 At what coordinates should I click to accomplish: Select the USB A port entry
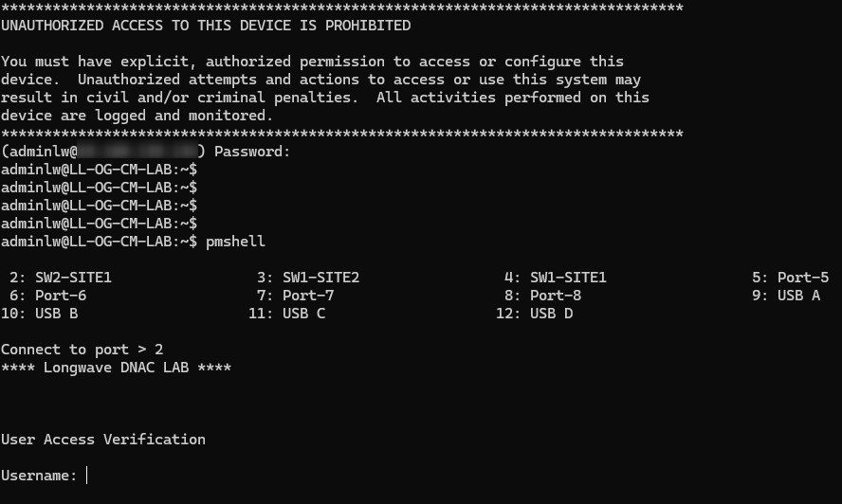pos(798,296)
